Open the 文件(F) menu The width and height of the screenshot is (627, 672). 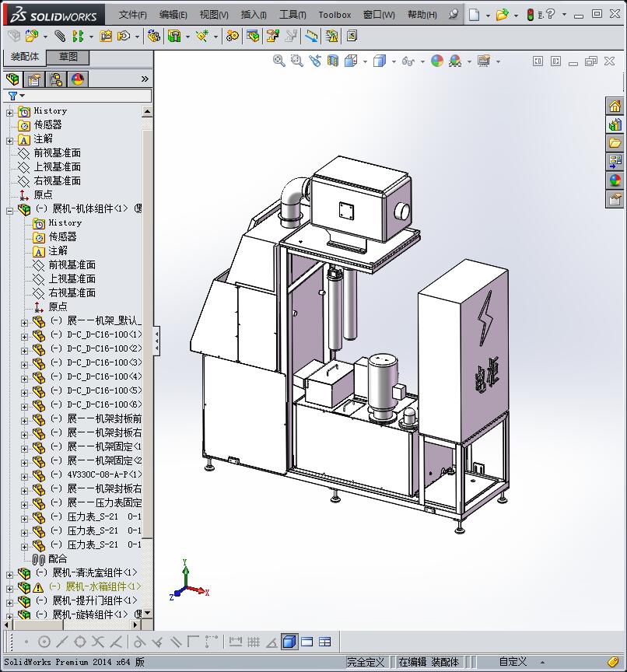(132, 15)
